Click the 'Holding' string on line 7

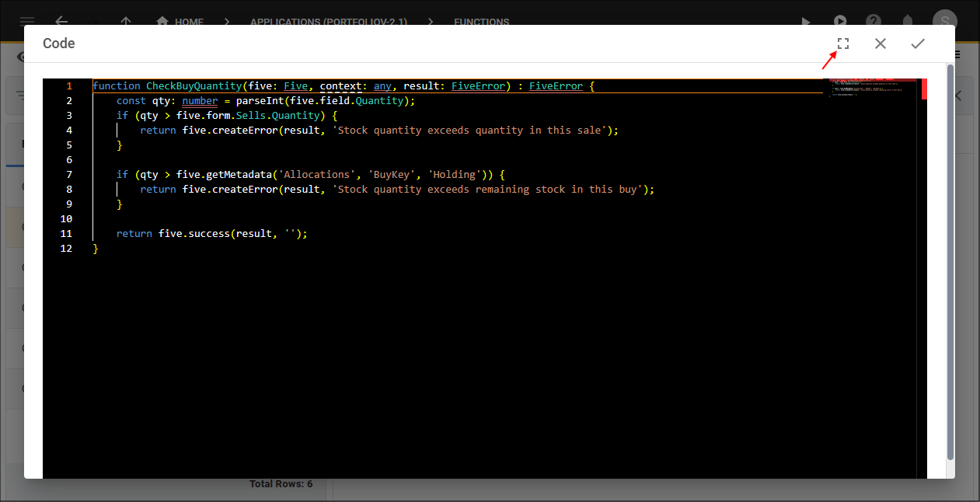click(455, 175)
